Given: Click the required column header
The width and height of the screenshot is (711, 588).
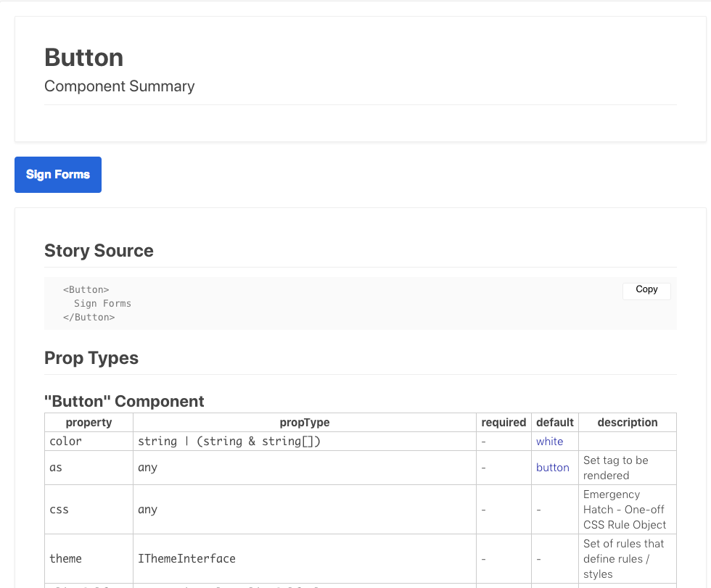Looking at the screenshot, I should pos(504,422).
